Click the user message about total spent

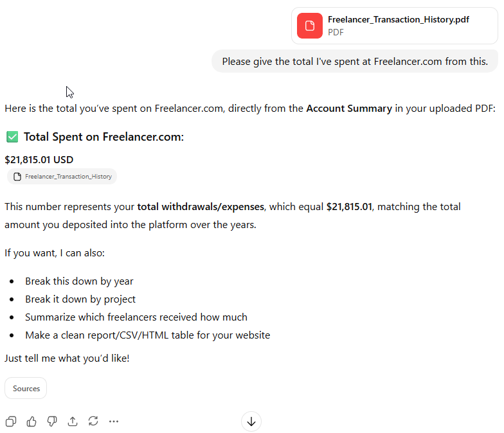355,61
